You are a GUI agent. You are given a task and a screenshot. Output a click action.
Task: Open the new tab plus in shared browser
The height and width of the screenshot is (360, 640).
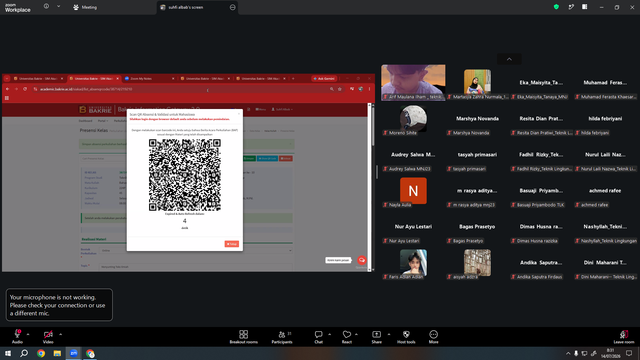pyautogui.click(x=293, y=78)
